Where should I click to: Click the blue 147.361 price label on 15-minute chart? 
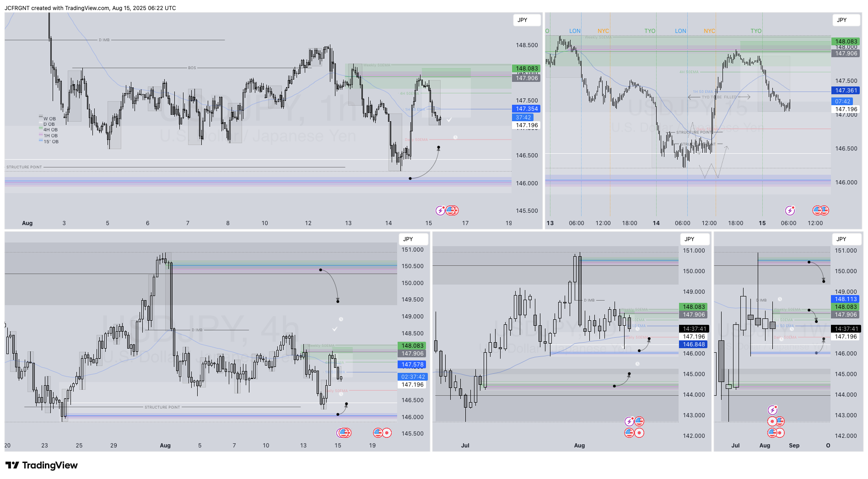(846, 91)
